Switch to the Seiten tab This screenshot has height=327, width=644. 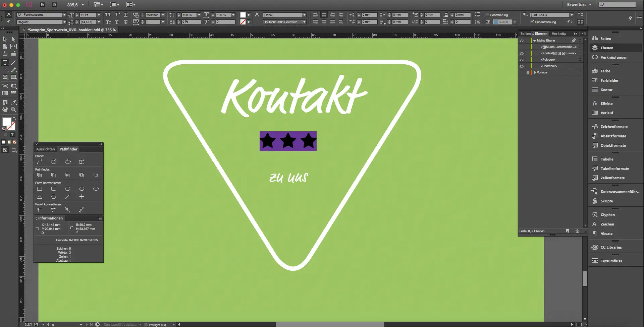click(525, 34)
